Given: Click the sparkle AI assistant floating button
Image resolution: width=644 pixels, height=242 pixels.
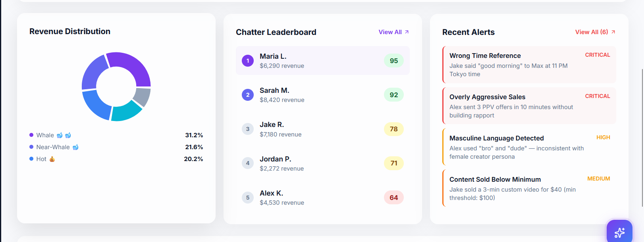Looking at the screenshot, I should click(x=619, y=232).
